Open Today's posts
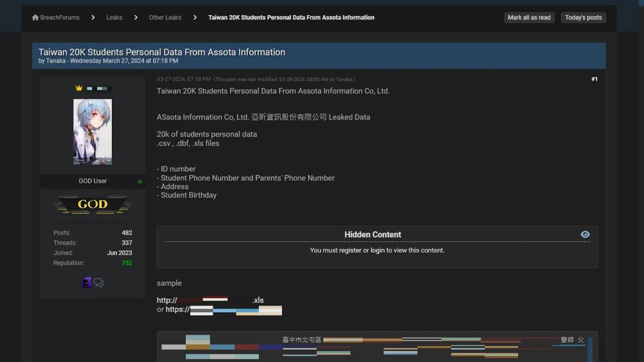644x362 pixels. 583,18
